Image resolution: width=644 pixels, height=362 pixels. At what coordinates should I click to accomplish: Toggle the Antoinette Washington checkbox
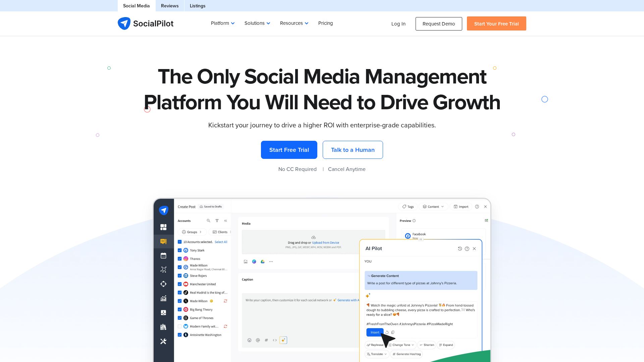click(180, 335)
